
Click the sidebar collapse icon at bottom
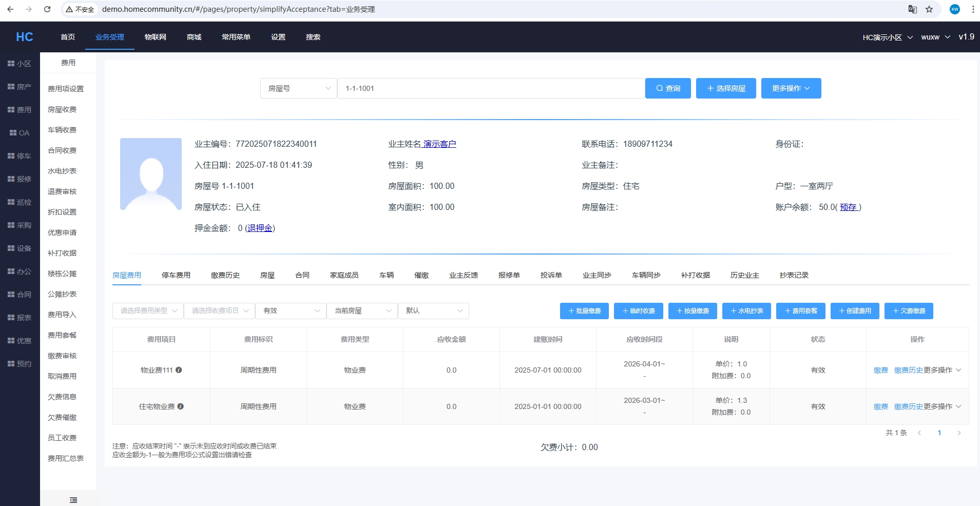(x=73, y=500)
